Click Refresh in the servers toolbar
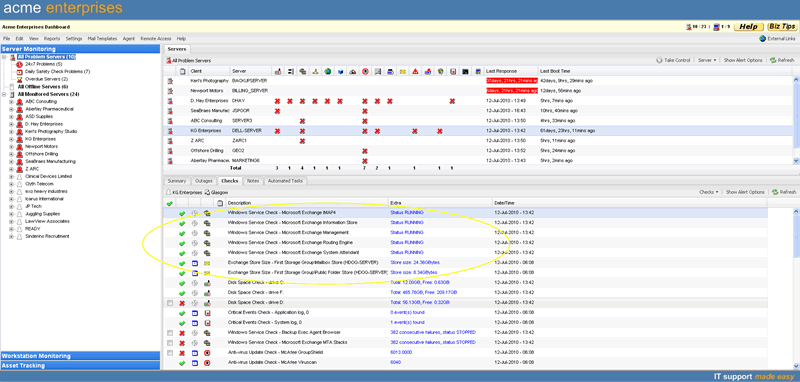This screenshot has height=382, width=800. [x=782, y=60]
